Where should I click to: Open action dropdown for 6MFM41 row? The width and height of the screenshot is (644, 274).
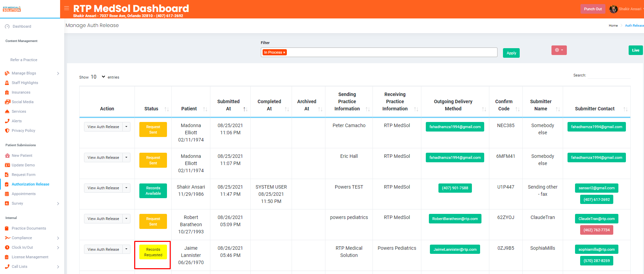coord(126,157)
